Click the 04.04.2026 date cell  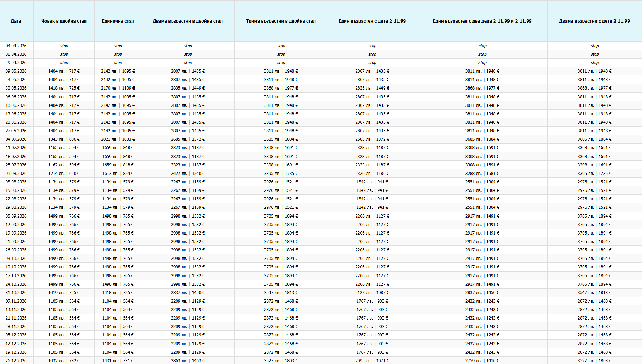[16, 46]
